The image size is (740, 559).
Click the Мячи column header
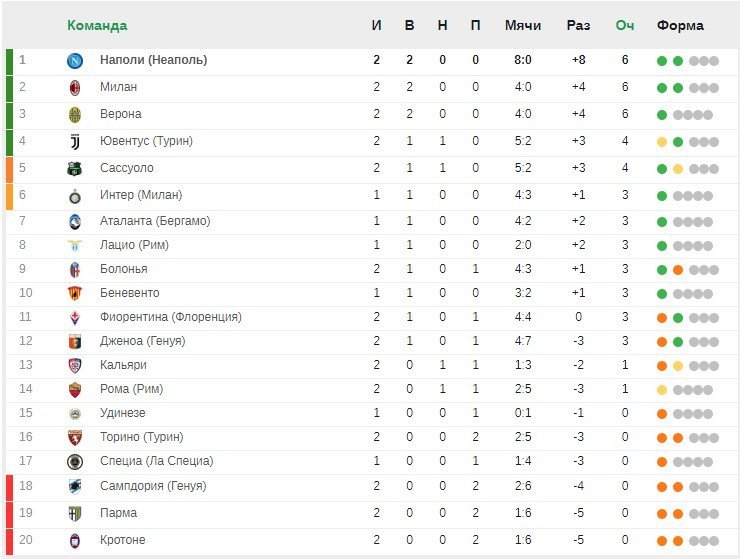pyautogui.click(x=523, y=25)
